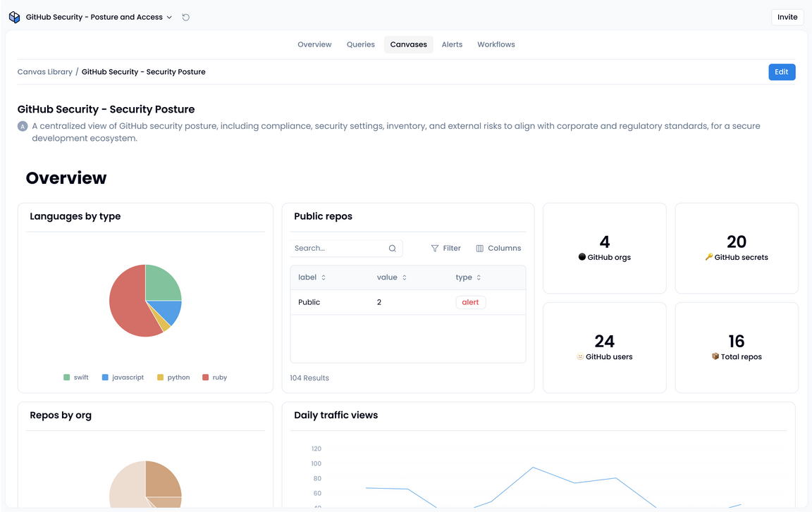Click the face icon beside GitHub users

[x=580, y=356]
